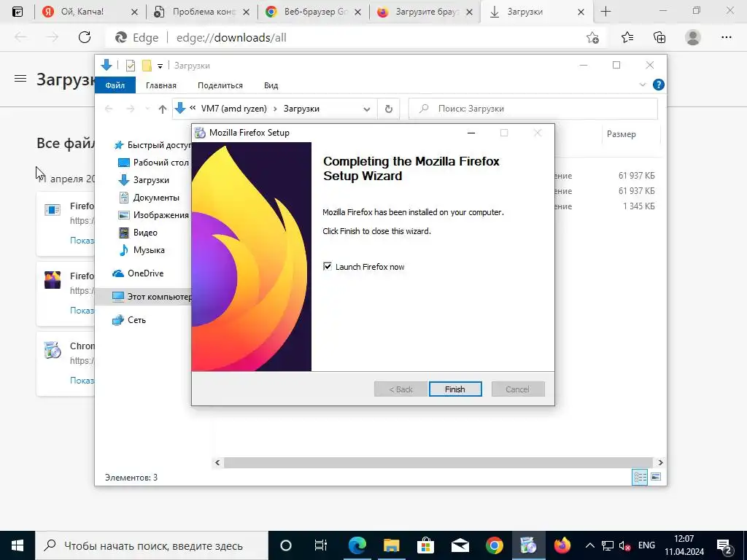Click Quick Access new folder icon

(147, 66)
